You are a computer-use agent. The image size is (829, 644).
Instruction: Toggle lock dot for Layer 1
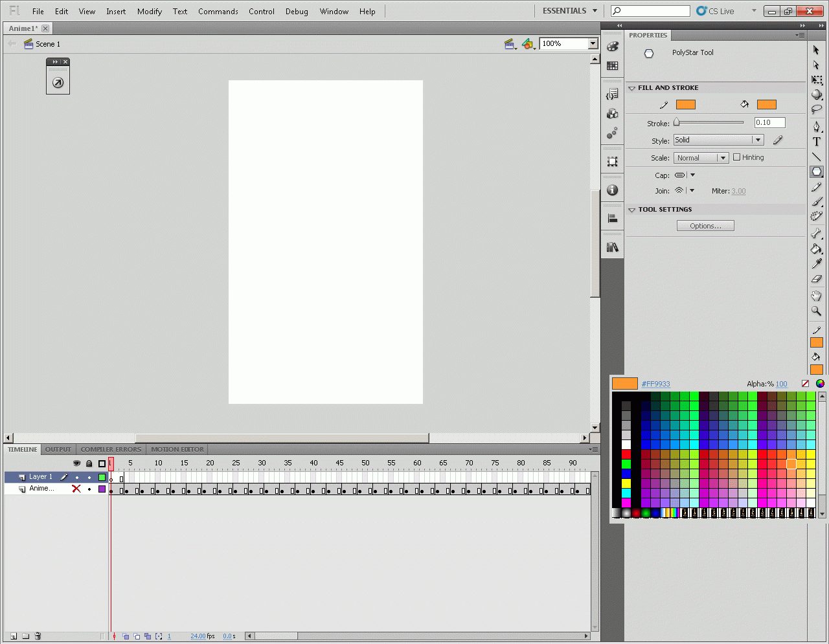[89, 478]
